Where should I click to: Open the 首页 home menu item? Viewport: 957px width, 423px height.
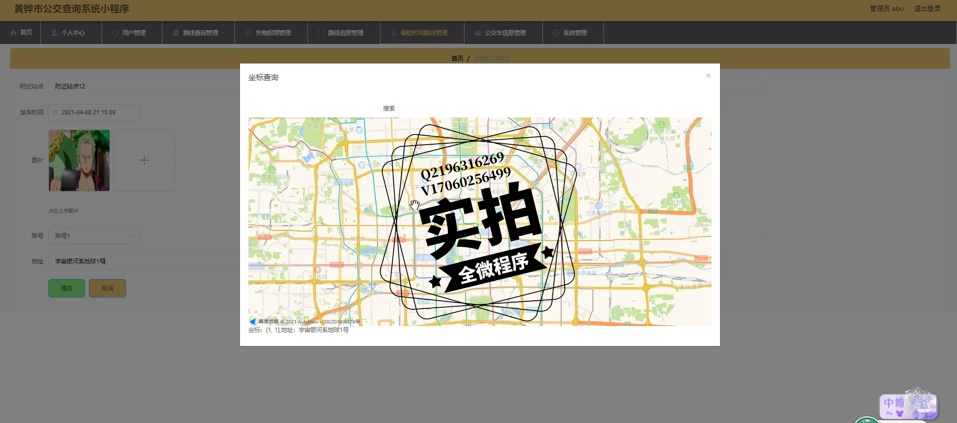21,33
